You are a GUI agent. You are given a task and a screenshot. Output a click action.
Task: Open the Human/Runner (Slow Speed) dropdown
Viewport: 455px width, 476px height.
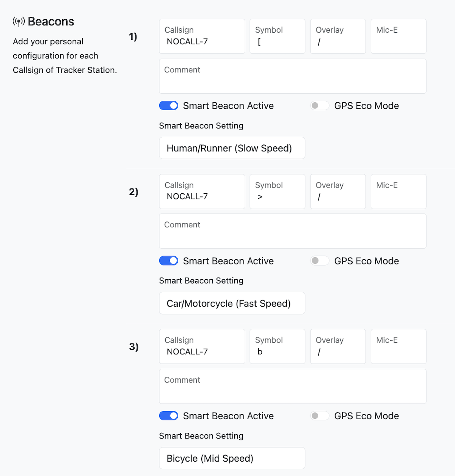pos(232,148)
